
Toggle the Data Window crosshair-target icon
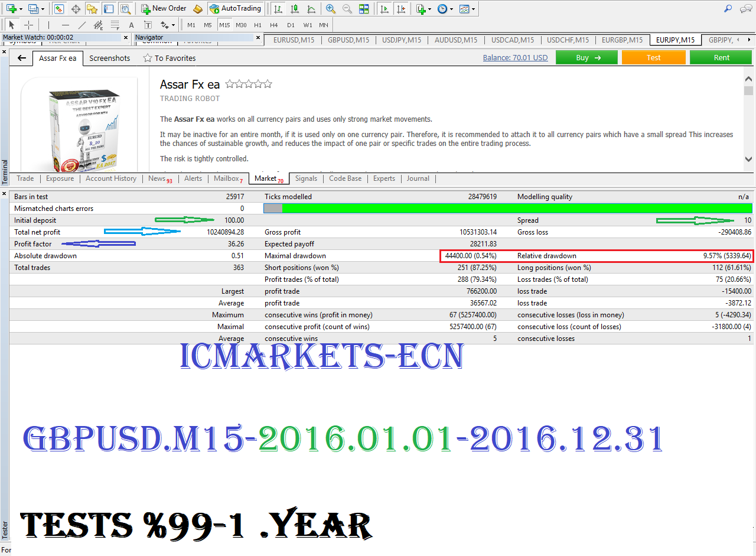click(x=76, y=9)
